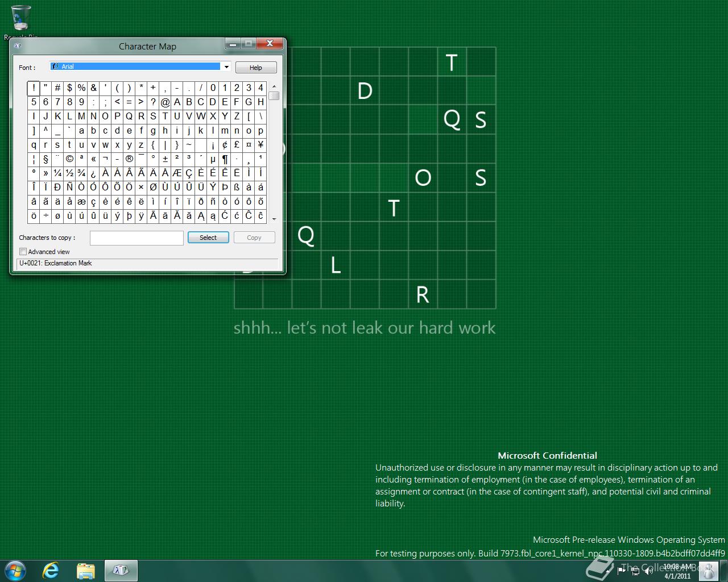
Task: Click character grid scroll up arrow
Action: tap(274, 86)
